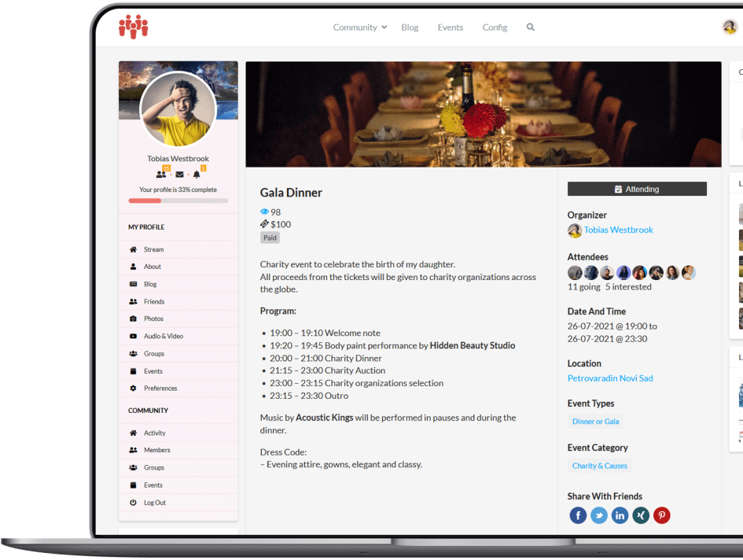Screen dimensions: 743x560
Task: Click the last attendee avatar in the row
Action: coord(689,273)
